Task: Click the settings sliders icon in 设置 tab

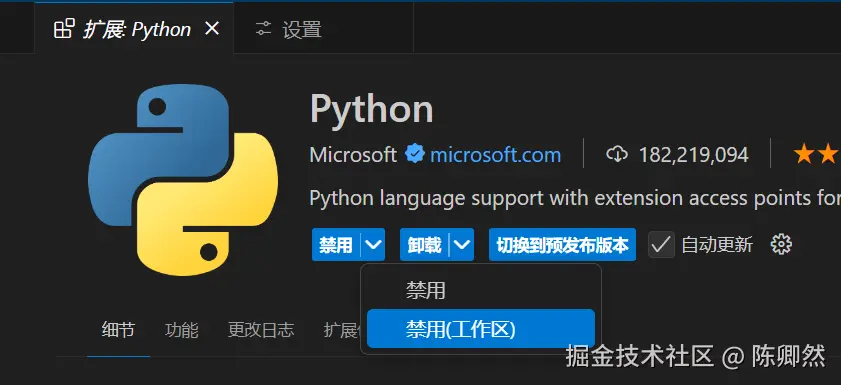Action: coord(263,29)
